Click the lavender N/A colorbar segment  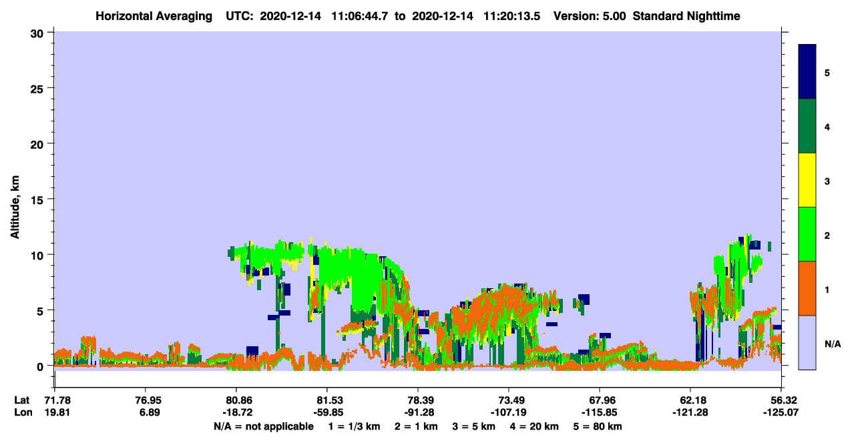point(807,342)
